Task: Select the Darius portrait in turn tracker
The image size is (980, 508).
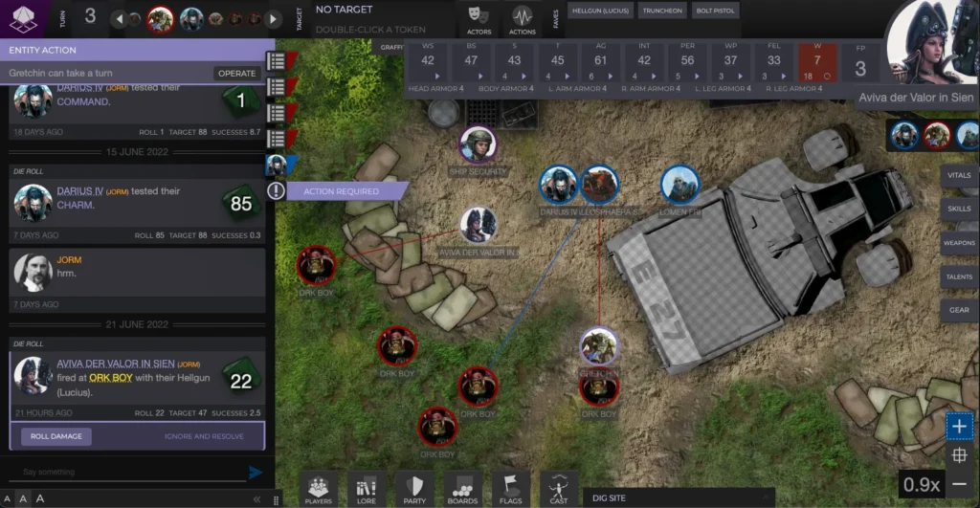Action: click(x=191, y=19)
